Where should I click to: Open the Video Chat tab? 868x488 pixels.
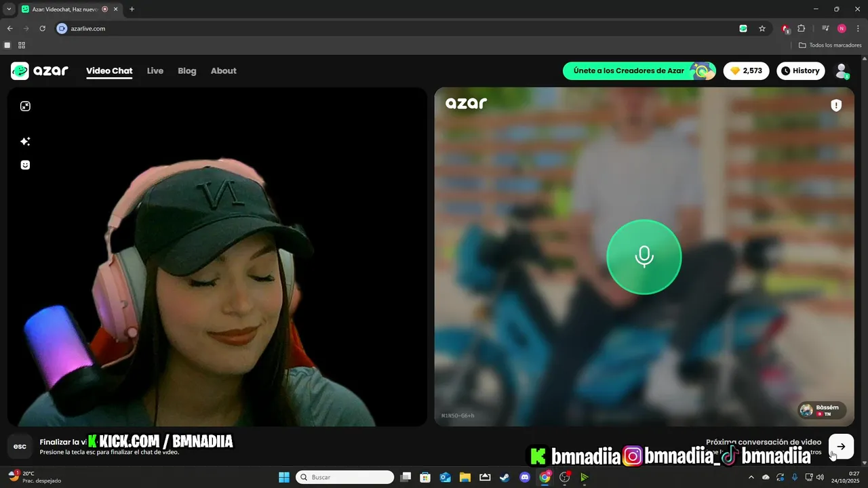coord(109,70)
